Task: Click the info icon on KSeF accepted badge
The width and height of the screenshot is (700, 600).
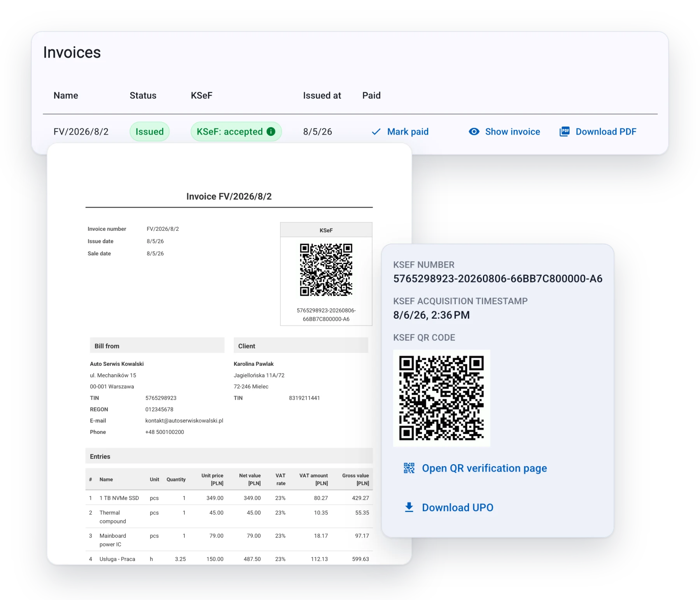Action: 271,132
